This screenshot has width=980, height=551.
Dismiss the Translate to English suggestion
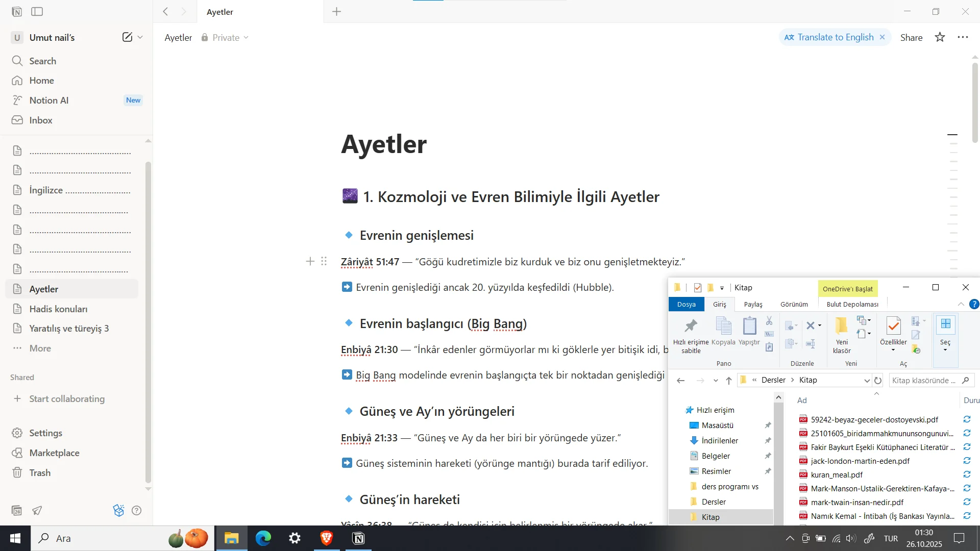pos(882,37)
